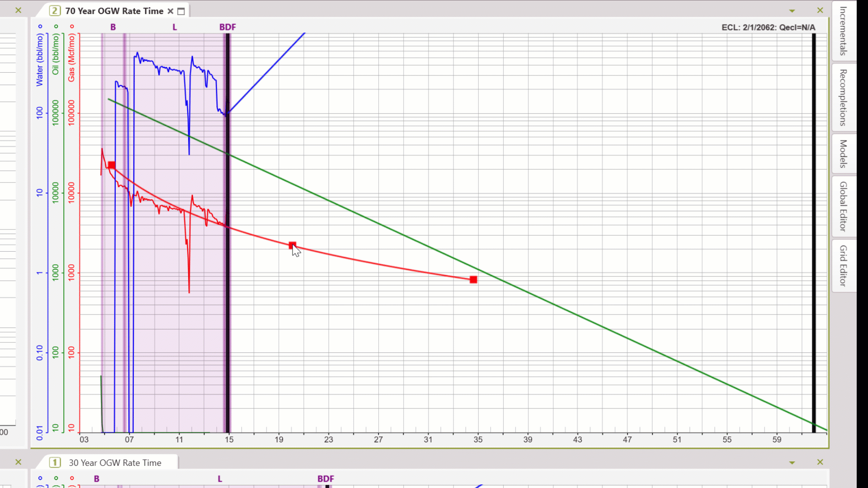Viewport: 868px width, 488px height.
Task: Toggle the green Oil axis circle in the top chart
Action: pos(56,27)
